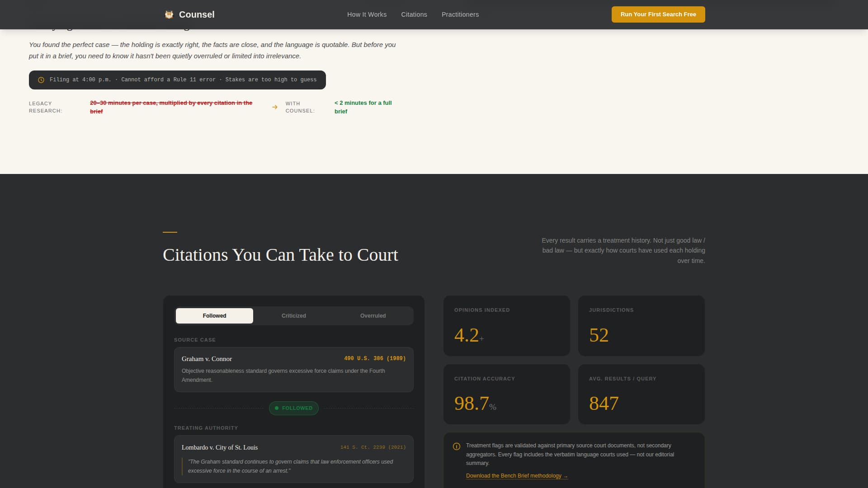Click the info icon beside the treatment flags disclaimer
Image resolution: width=868 pixels, height=488 pixels.
(456, 446)
